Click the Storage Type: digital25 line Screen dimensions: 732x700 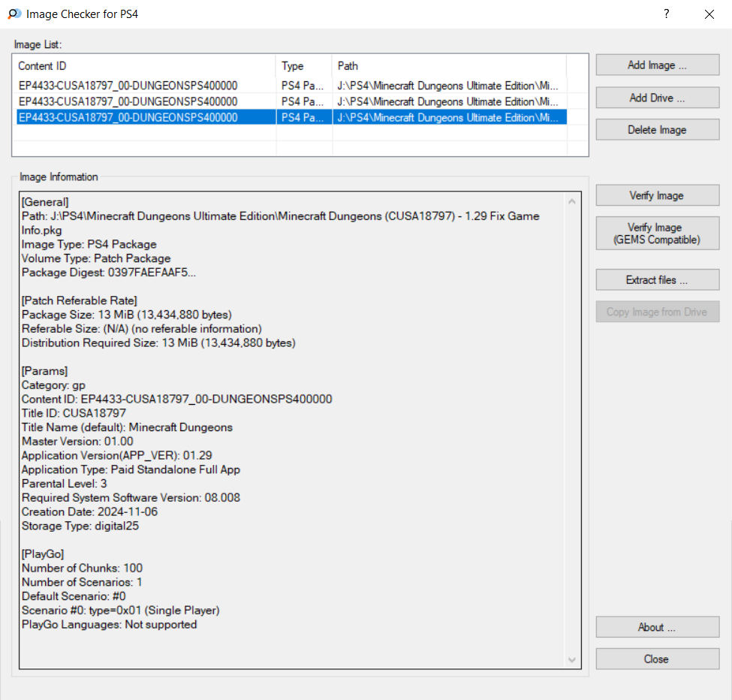(x=80, y=526)
